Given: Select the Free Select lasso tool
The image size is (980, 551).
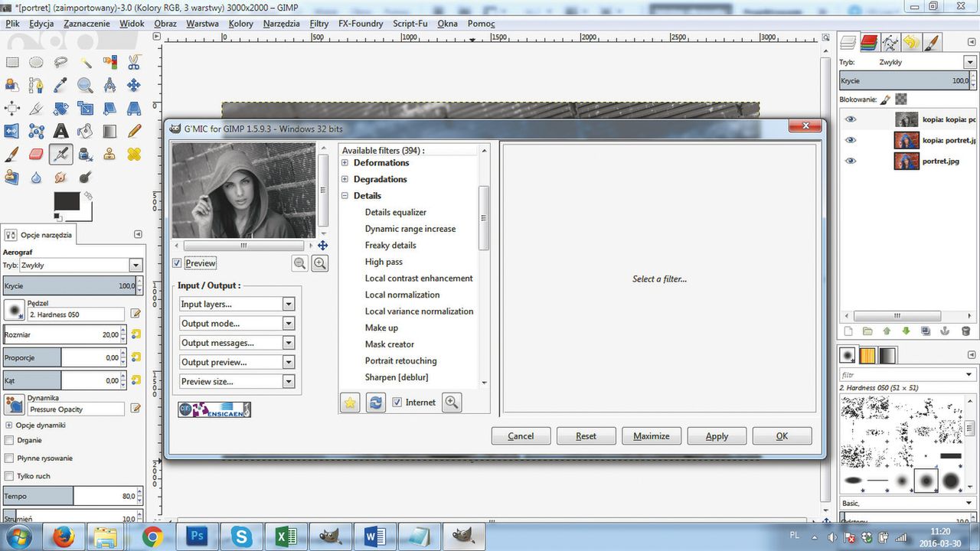Looking at the screenshot, I should [60, 63].
